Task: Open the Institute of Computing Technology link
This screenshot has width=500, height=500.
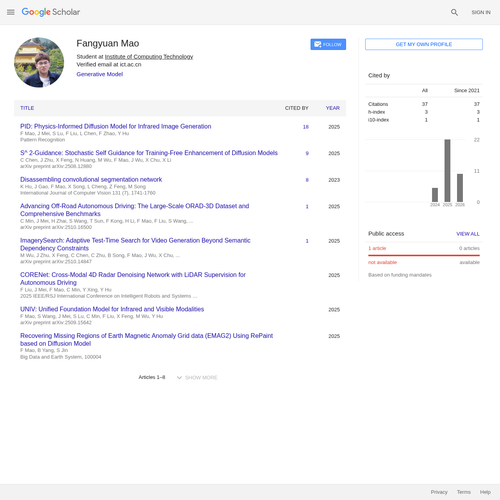Action: tap(149, 57)
